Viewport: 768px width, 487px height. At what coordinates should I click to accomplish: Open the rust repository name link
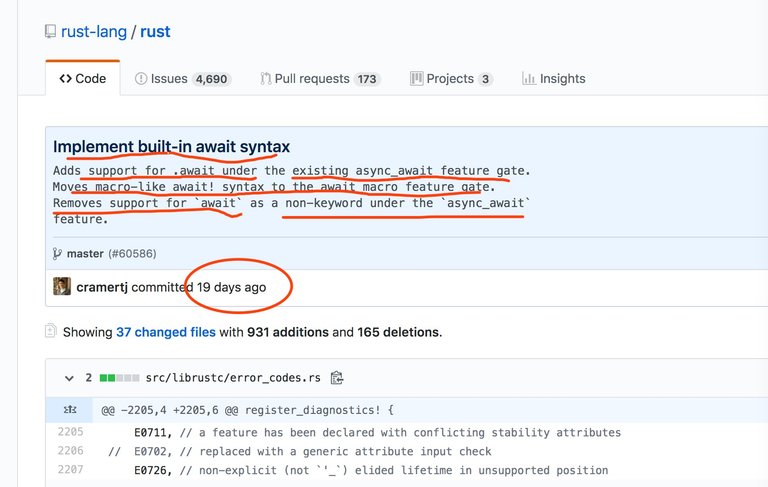[x=155, y=32]
